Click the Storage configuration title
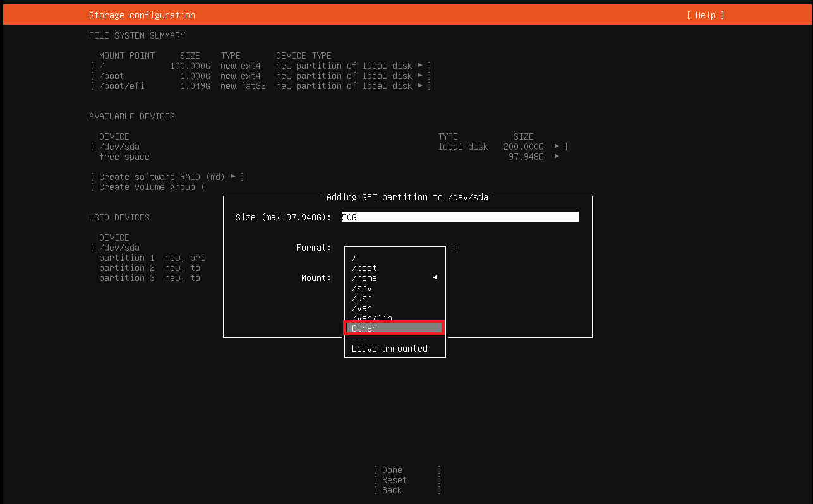 point(142,15)
